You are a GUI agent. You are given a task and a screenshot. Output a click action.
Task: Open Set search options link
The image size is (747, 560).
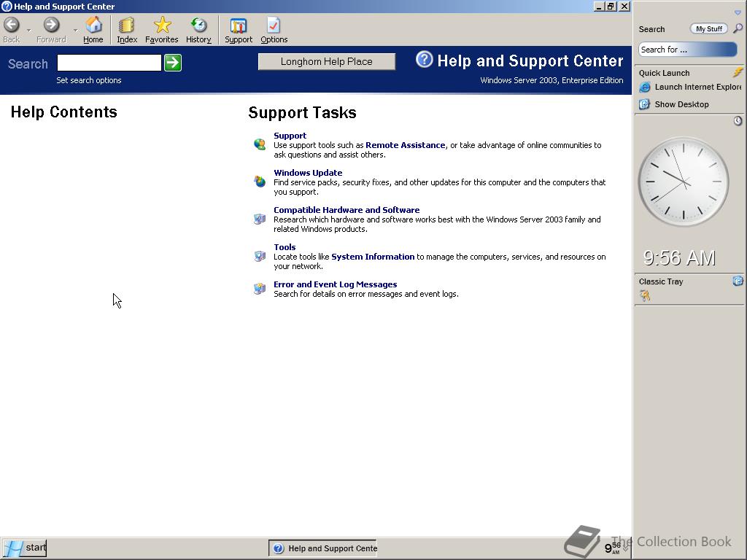[88, 80]
